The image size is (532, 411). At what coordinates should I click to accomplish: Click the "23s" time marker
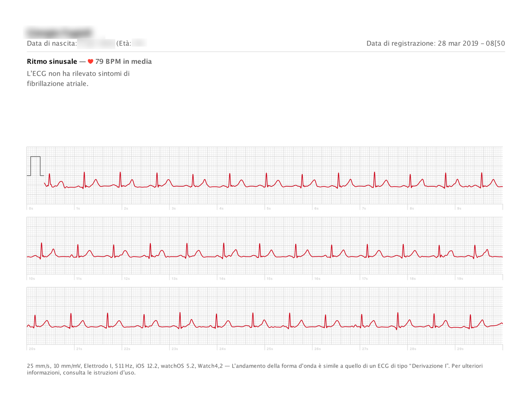tap(175, 349)
